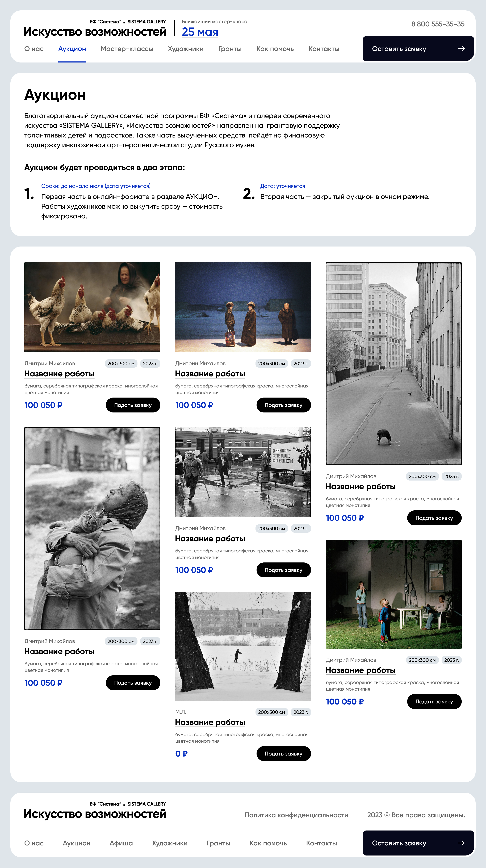Click Название работы under night backyard photo
The height and width of the screenshot is (868, 486).
point(360,670)
